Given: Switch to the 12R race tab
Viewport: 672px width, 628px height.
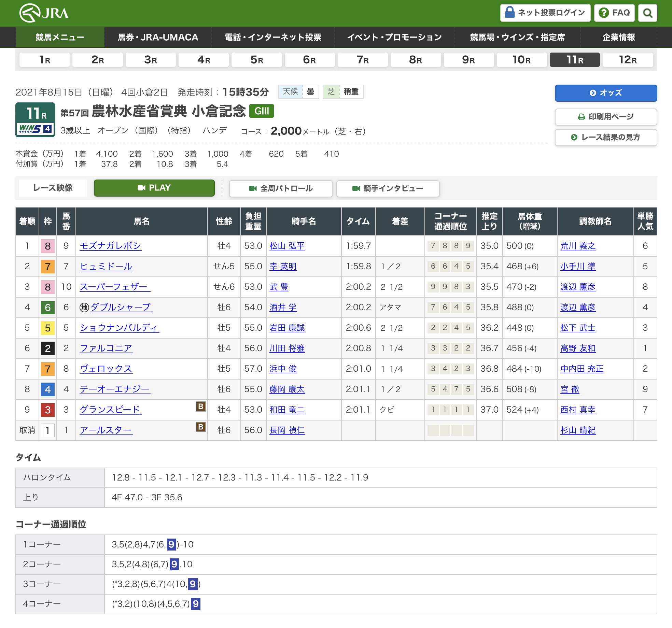Looking at the screenshot, I should [x=627, y=60].
